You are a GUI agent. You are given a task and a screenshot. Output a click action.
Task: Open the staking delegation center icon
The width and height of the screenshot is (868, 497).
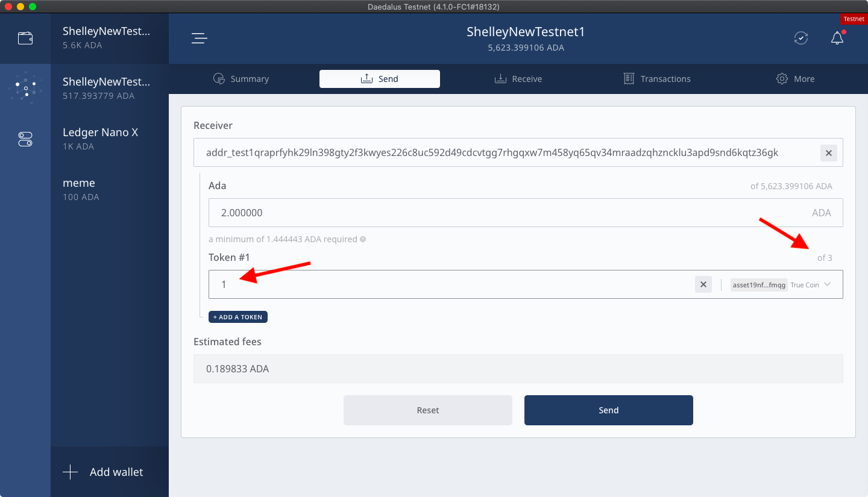point(25,89)
